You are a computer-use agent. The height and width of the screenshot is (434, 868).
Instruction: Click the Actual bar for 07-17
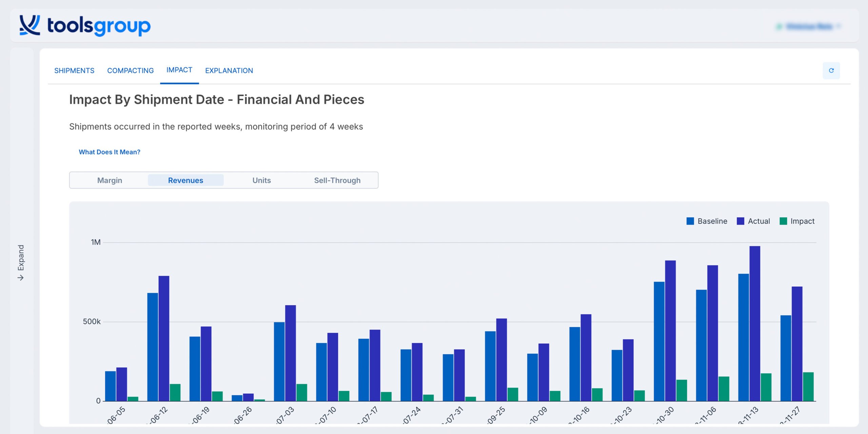(x=375, y=365)
